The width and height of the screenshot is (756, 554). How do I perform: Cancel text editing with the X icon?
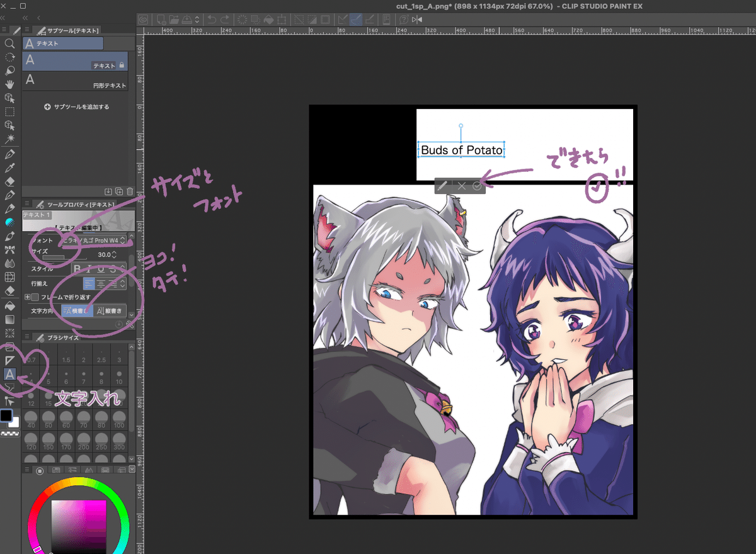(461, 186)
